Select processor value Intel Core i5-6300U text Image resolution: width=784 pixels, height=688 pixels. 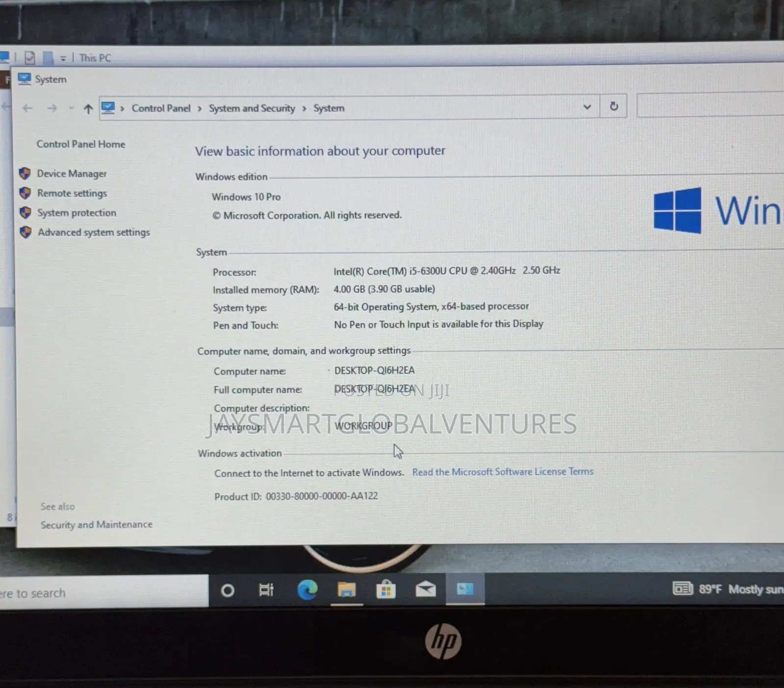click(447, 270)
